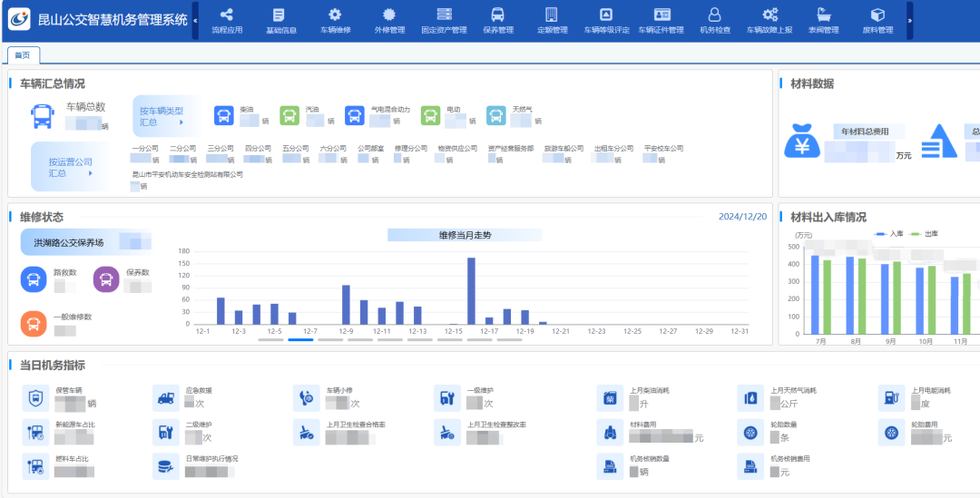Click the 废料管理 box icon
Viewport: 980px width, 498px height.
click(877, 15)
